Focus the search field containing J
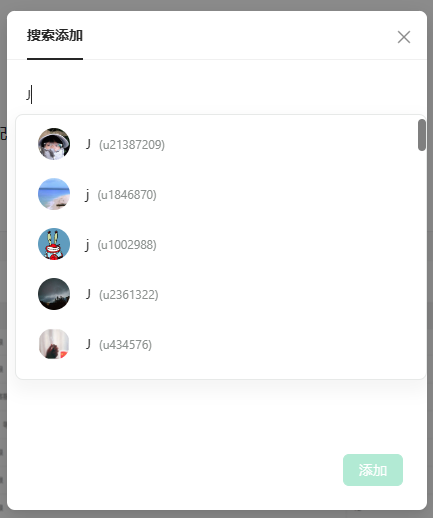The height and width of the screenshot is (518, 433). 217,95
